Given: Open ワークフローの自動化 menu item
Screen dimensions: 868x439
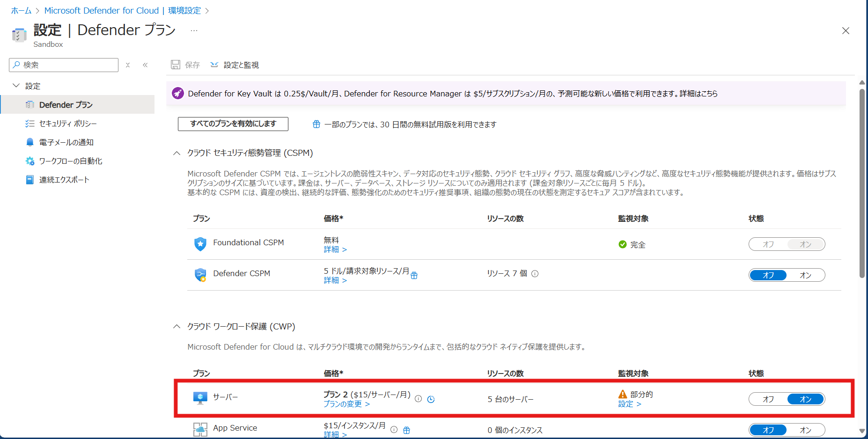Looking at the screenshot, I should click(x=70, y=161).
